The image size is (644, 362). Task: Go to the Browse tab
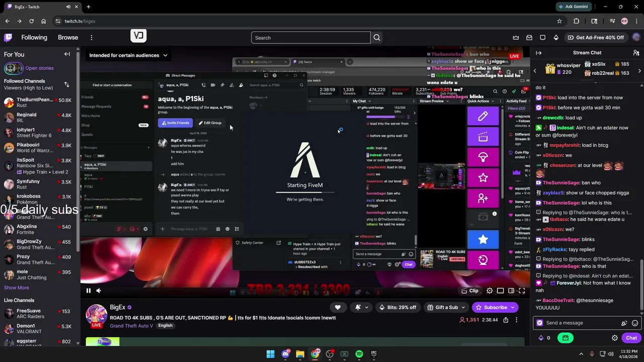click(68, 38)
